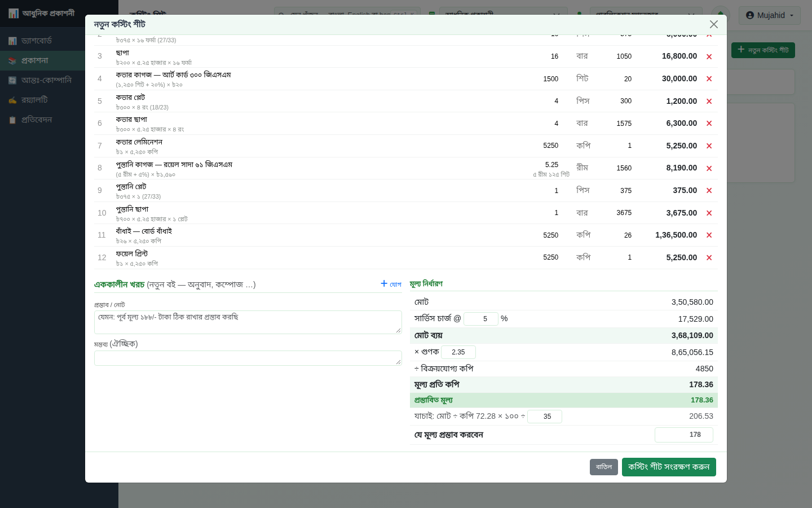The height and width of the screenshot is (508, 812).
Task: Click the background নতুন কস্টিং শীট button
Action: pos(763,50)
